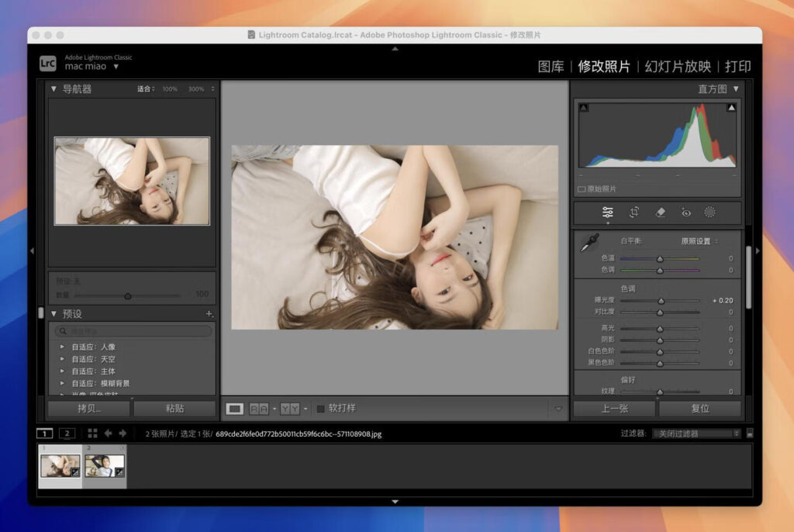Viewport: 794px width, 532px height.
Task: Select the Crop Overlay tool
Action: [633, 212]
